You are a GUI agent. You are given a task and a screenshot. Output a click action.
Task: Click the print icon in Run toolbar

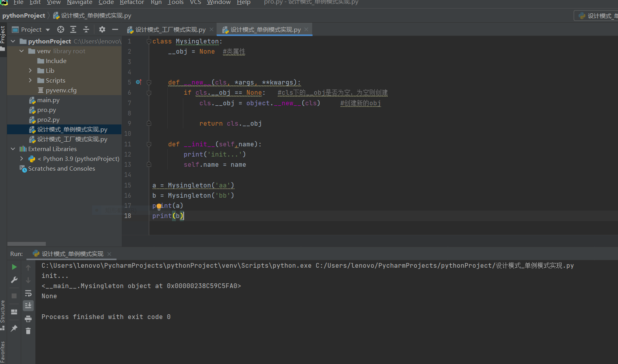click(x=28, y=319)
